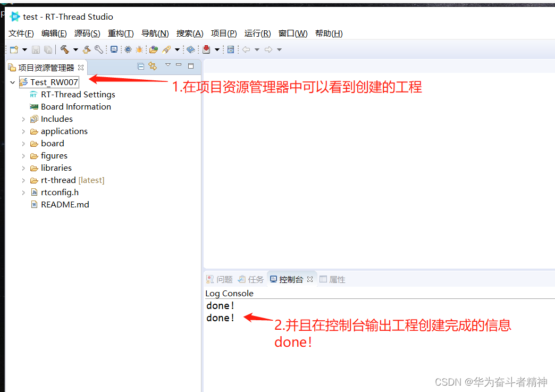The image size is (555, 392).
Task: Expand the applications folder
Action: point(23,132)
